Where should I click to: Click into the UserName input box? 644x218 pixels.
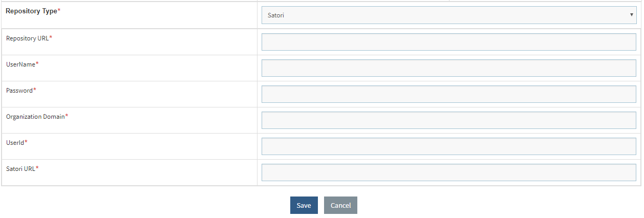448,68
